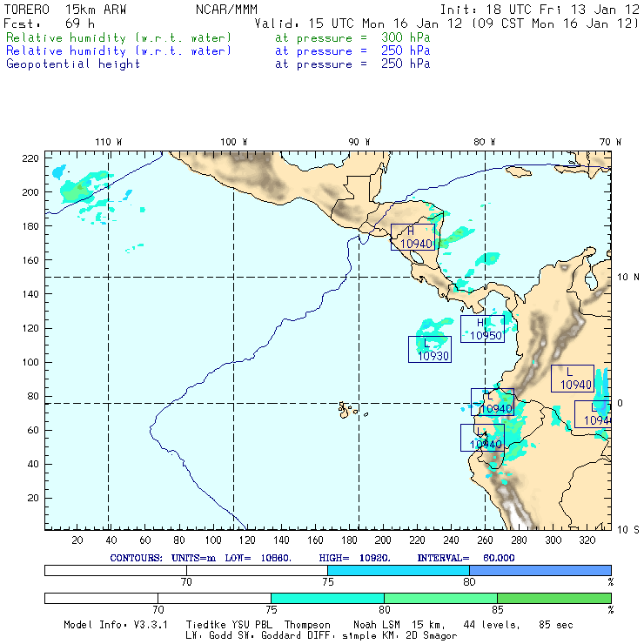Click the '110 W' longitude label

109,142
